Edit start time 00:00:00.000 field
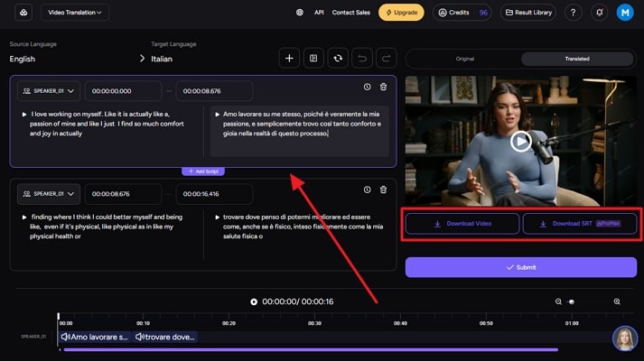644x361 pixels. [x=123, y=90]
